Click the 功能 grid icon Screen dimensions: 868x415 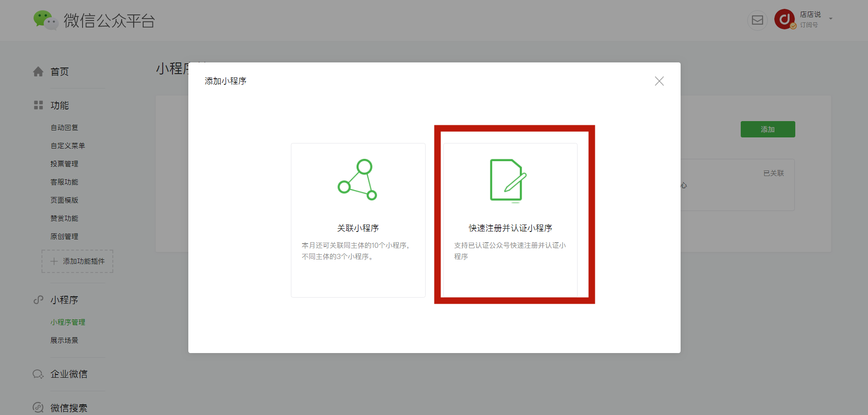(38, 105)
